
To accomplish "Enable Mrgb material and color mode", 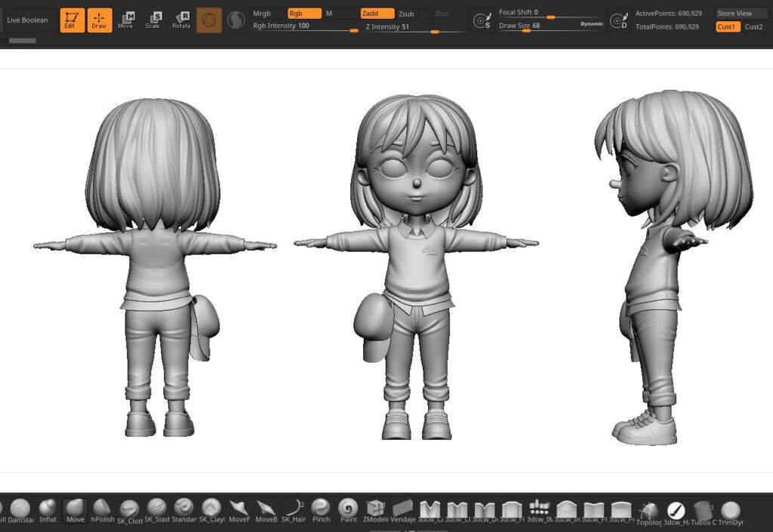I will click(x=262, y=14).
